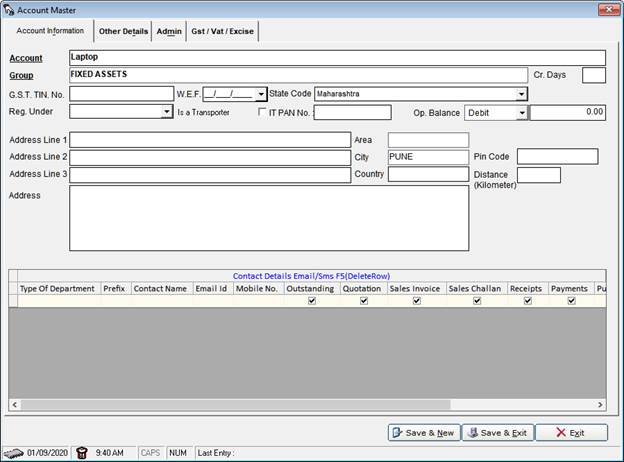Click the Account Master title bar icon
Image resolution: width=624 pixels, height=462 pixels.
[9, 9]
